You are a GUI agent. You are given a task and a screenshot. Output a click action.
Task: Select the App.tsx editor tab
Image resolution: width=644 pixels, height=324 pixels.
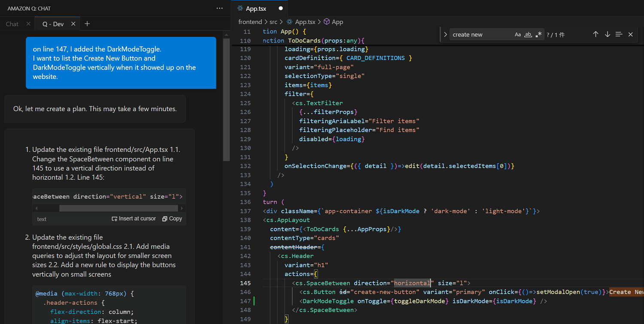(256, 9)
